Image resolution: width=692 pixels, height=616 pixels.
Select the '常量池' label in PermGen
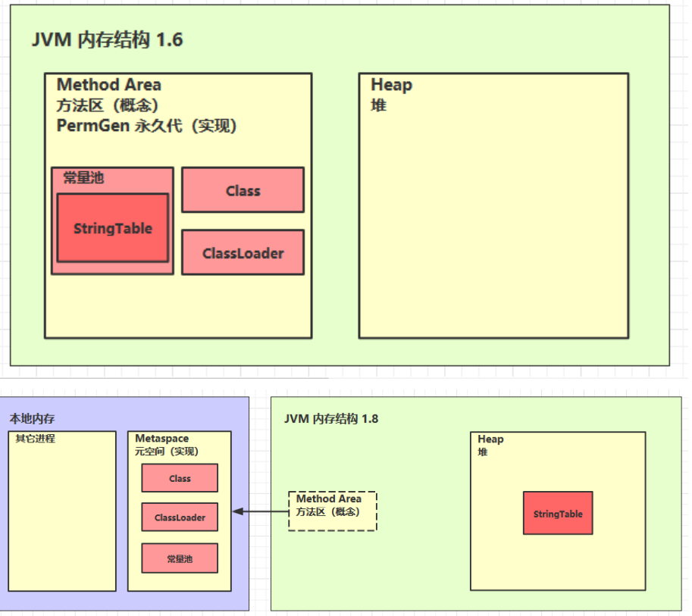pyautogui.click(x=83, y=177)
